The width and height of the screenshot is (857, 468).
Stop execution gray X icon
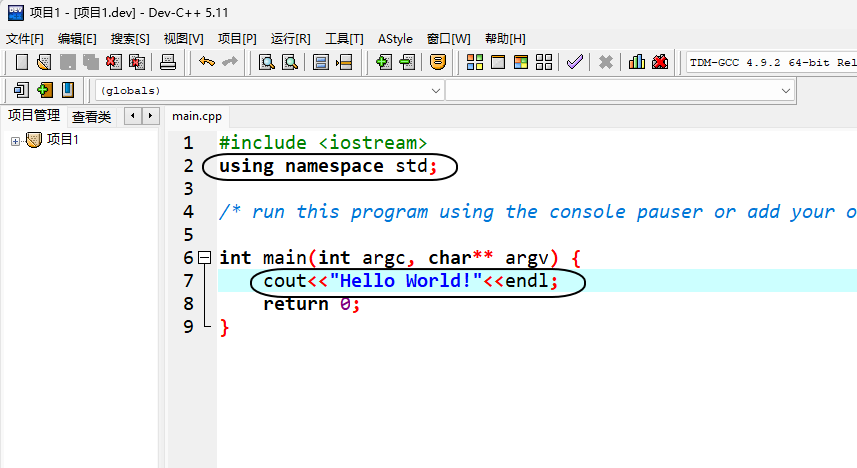click(606, 62)
